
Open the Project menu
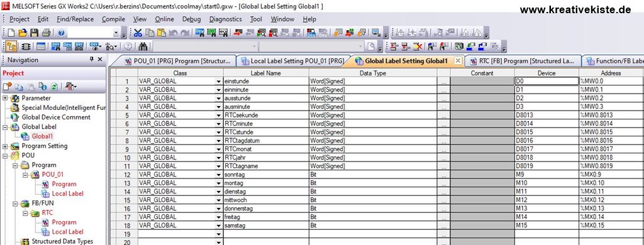point(19,19)
